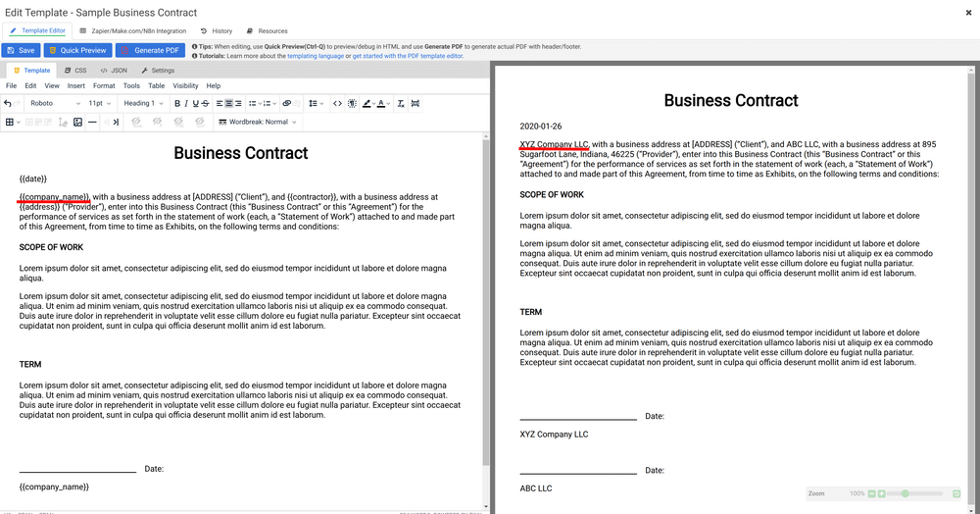Click the insert image icon

[x=77, y=122]
